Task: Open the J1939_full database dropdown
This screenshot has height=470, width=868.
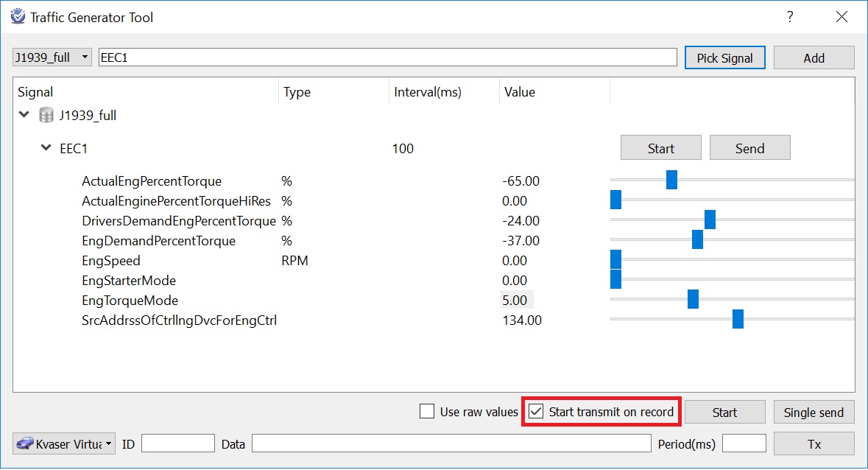Action: (x=52, y=57)
